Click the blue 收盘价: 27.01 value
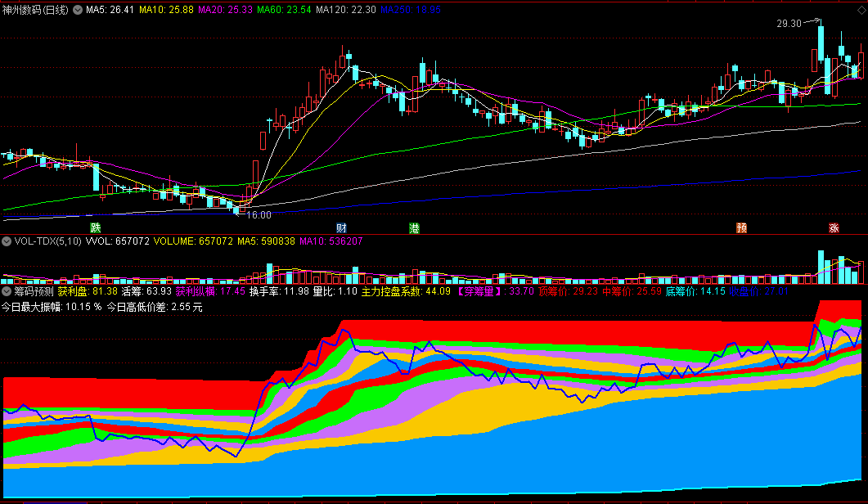 pyautogui.click(x=758, y=291)
